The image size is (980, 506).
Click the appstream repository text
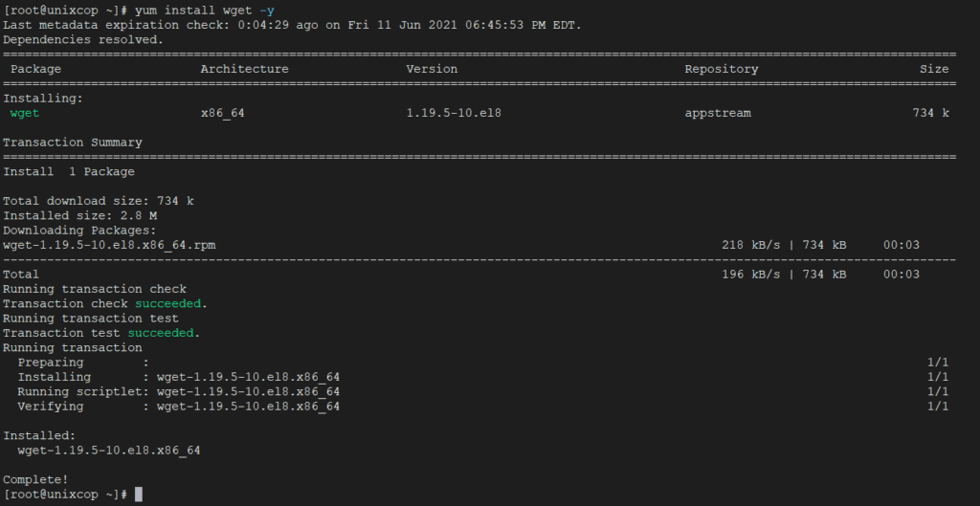pos(718,113)
